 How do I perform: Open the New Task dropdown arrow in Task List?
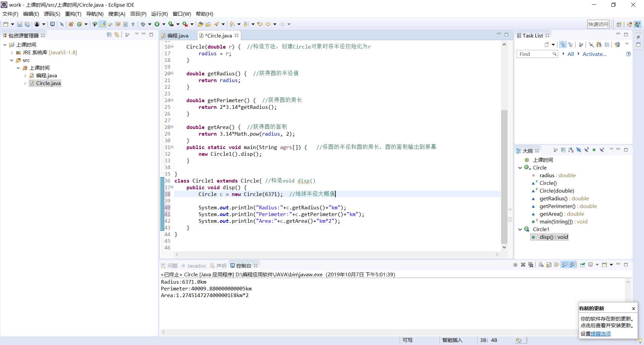point(553,45)
